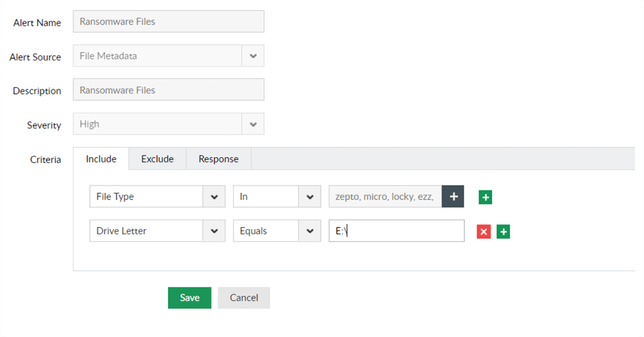Screen dimensions: 644x337
Task: Click the dark plus icon beside file types
Action: 453,196
